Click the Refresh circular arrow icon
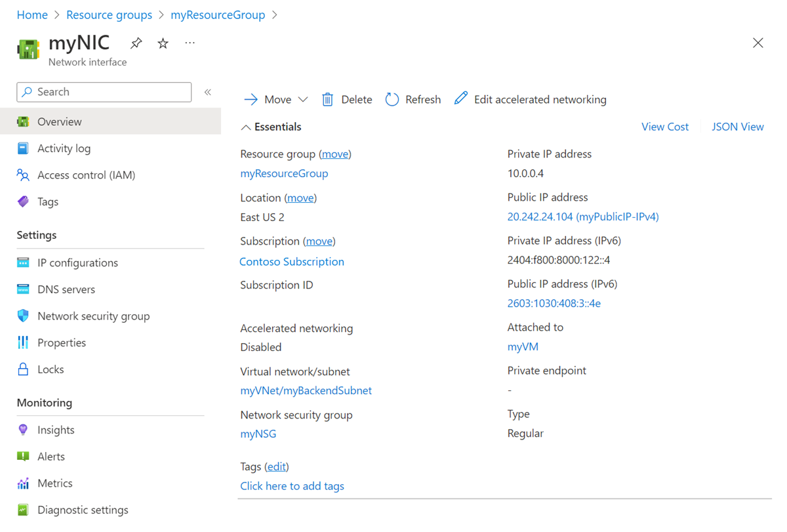The height and width of the screenshot is (532, 787). pos(392,100)
